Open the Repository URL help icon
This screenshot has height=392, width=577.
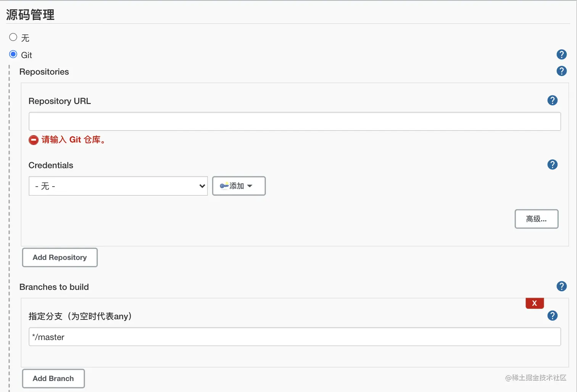[552, 100]
